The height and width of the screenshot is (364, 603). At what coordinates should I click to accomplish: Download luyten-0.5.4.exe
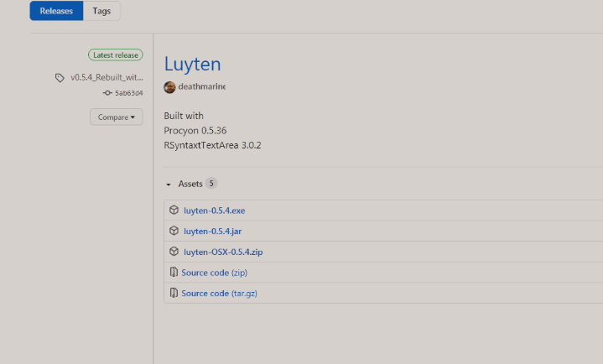(x=214, y=211)
